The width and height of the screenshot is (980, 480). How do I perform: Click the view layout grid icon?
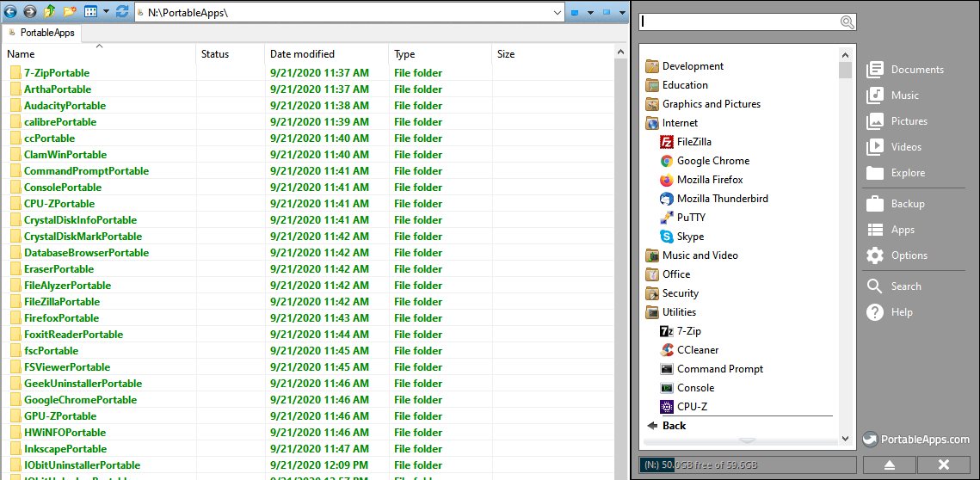(x=90, y=11)
